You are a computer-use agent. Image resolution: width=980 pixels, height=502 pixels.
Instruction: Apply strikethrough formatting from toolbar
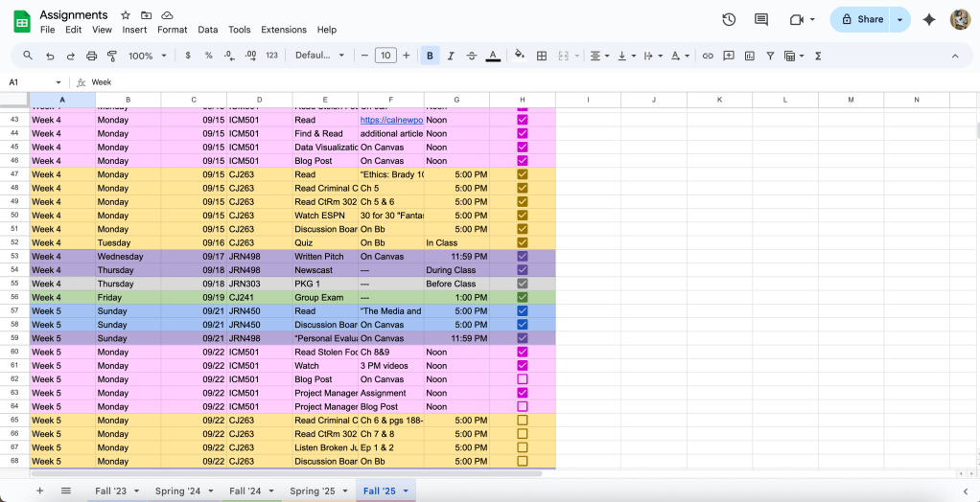coord(472,56)
